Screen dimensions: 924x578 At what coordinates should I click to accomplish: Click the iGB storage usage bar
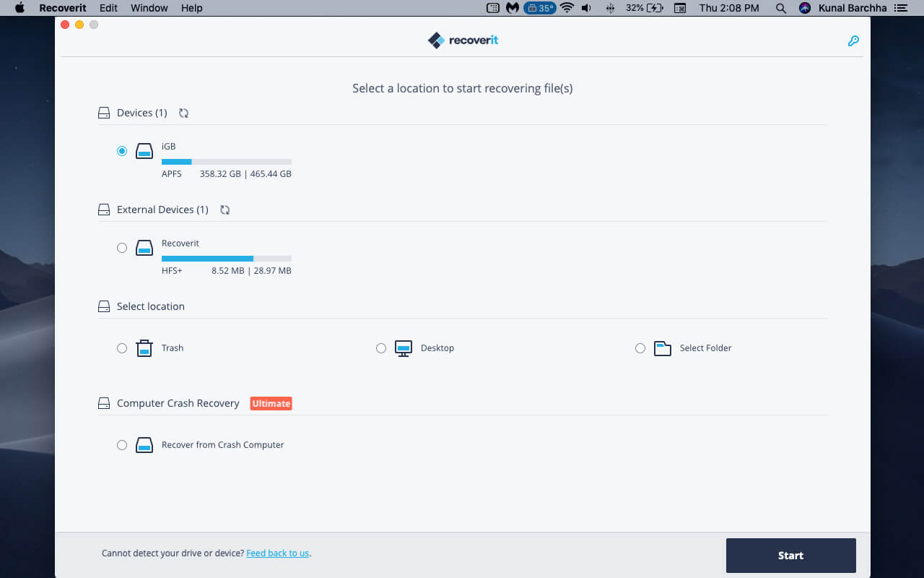227,162
